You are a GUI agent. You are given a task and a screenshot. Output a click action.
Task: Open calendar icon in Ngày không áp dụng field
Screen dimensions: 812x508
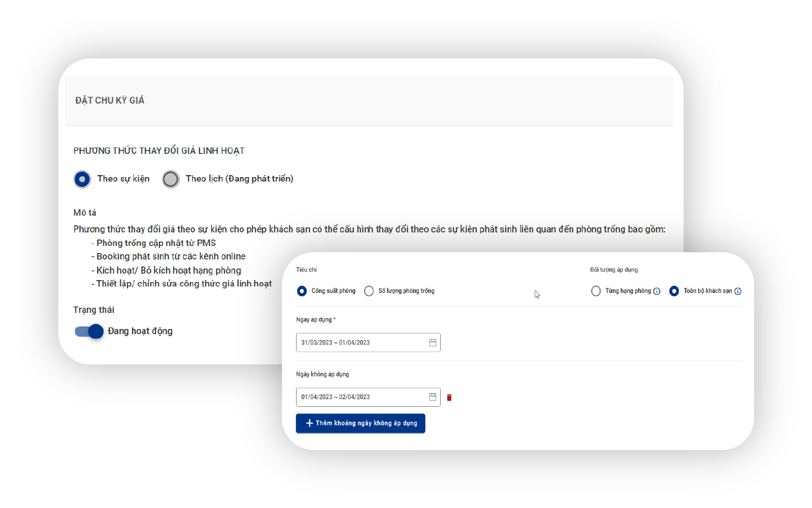click(433, 397)
